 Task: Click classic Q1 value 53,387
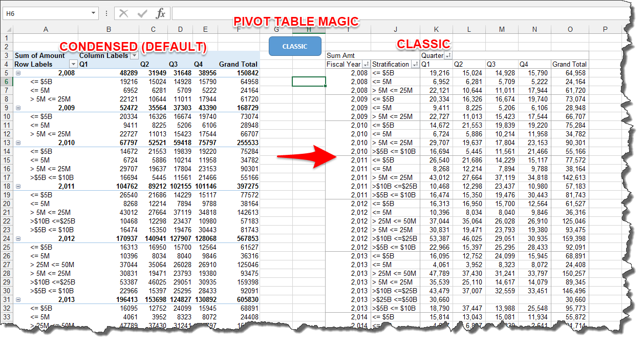pos(441,238)
